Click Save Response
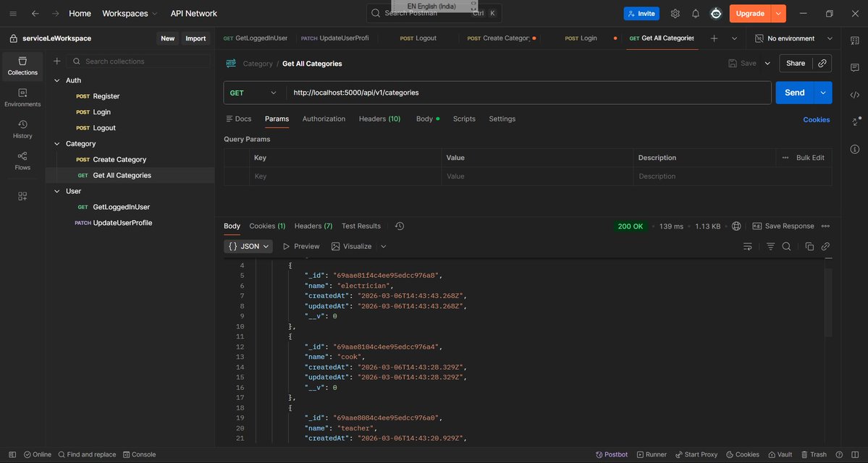868x463 pixels. click(783, 226)
